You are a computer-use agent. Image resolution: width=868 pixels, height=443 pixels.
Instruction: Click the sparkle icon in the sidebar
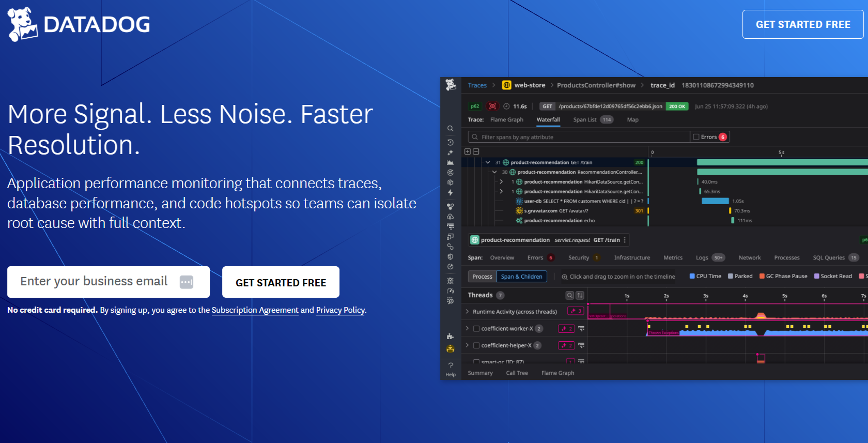pyautogui.click(x=450, y=152)
